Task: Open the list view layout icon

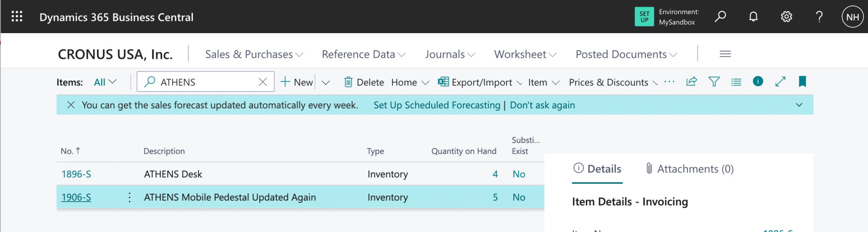Action: (736, 82)
